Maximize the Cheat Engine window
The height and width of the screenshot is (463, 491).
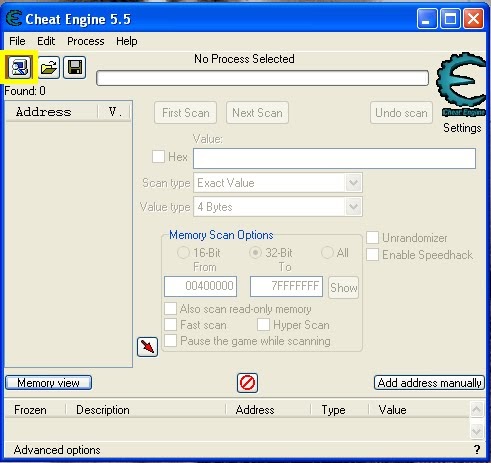coord(450,18)
